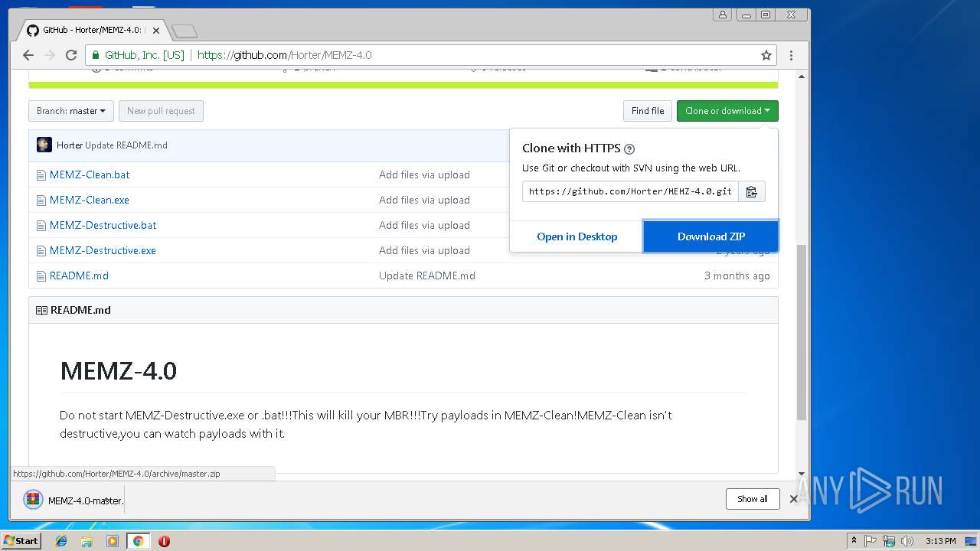This screenshot has height=551, width=980.
Task: Open the Start menu
Action: (21, 540)
